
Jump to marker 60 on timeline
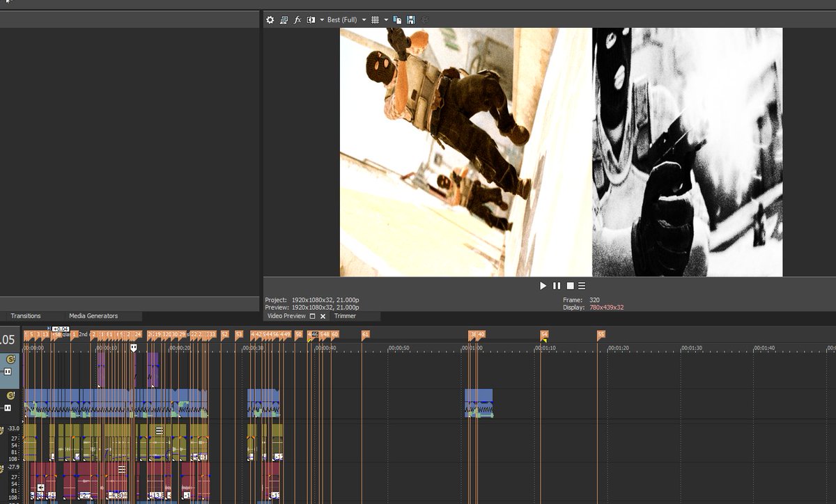[x=334, y=335]
